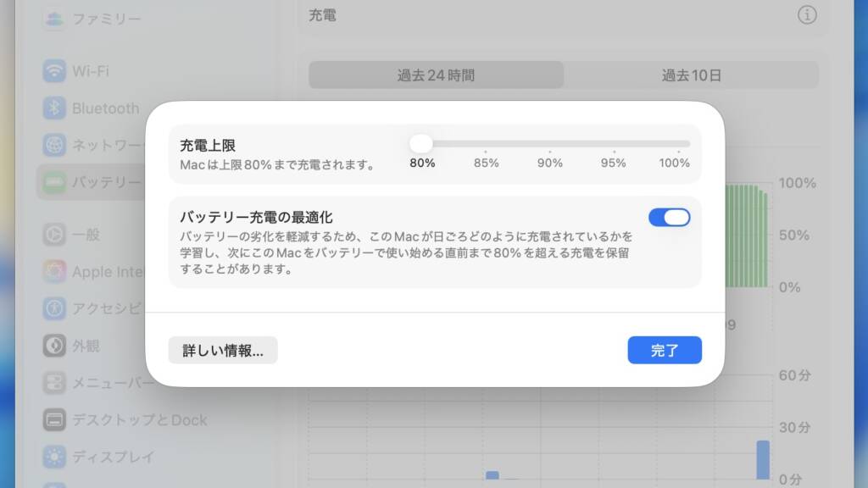Click the ファミリー family icon
Image resolution: width=868 pixels, height=488 pixels.
point(55,18)
